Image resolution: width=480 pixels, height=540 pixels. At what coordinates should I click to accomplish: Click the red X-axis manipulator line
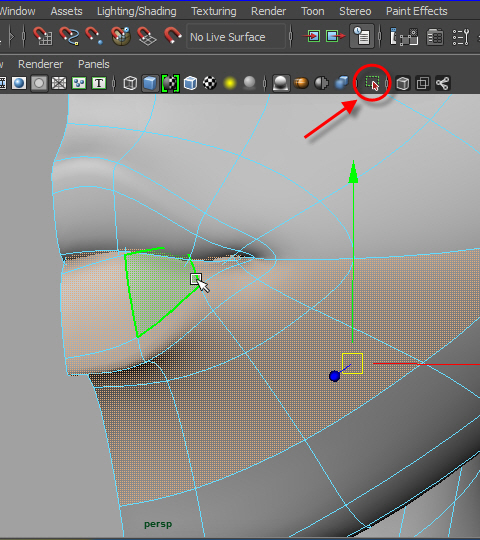click(x=426, y=364)
